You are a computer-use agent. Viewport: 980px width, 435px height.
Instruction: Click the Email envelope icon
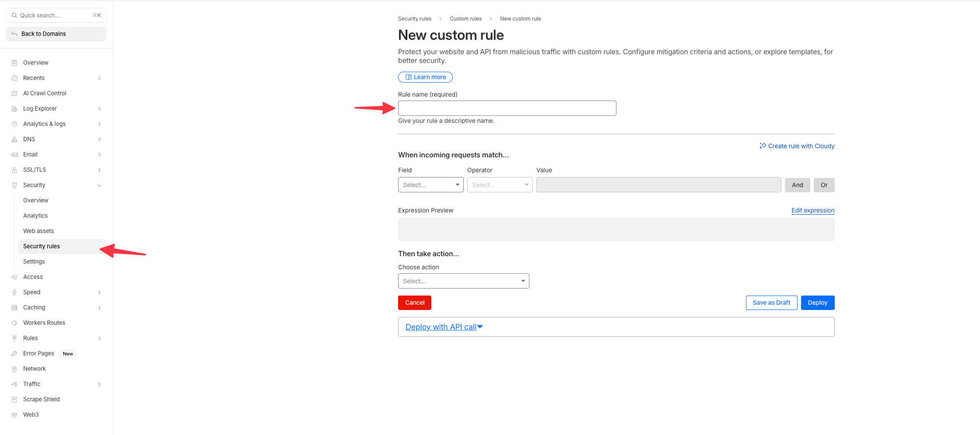point(14,155)
